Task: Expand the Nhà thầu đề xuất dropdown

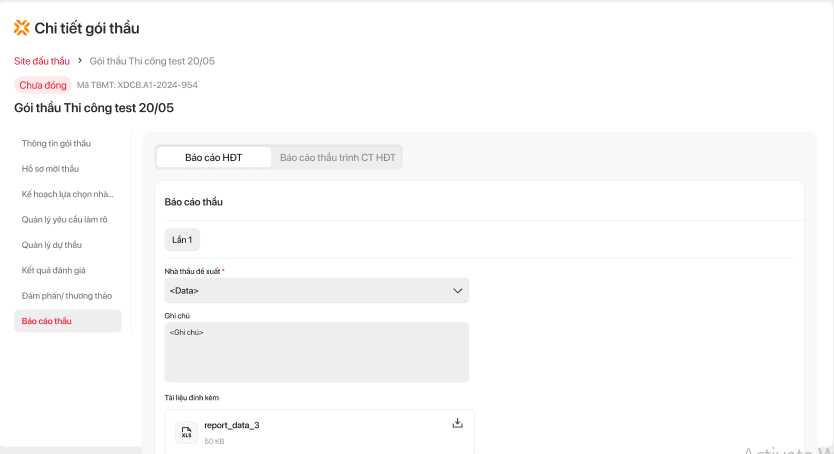Action: pos(316,290)
